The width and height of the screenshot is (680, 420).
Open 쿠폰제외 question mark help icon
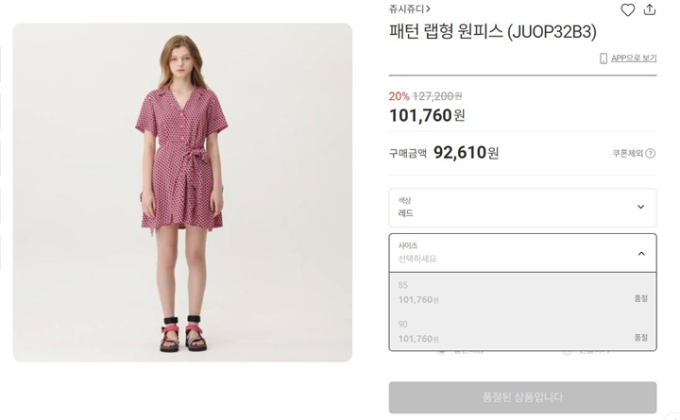point(651,153)
